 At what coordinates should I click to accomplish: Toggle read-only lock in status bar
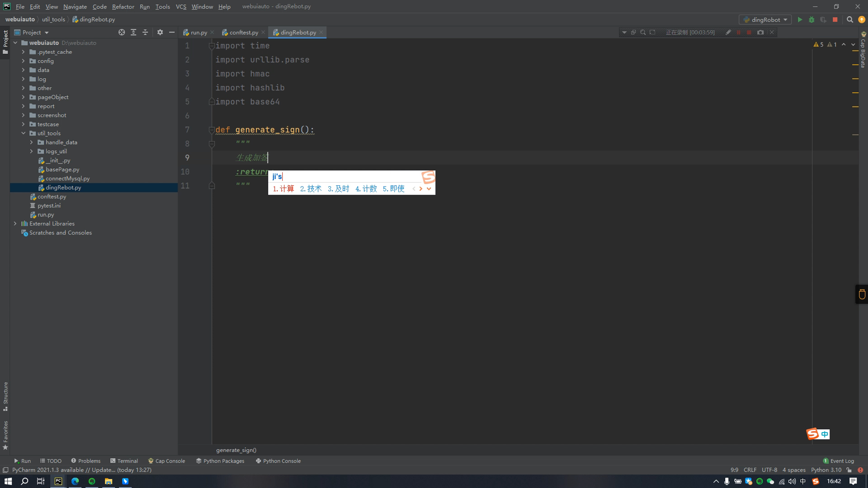[849, 470]
